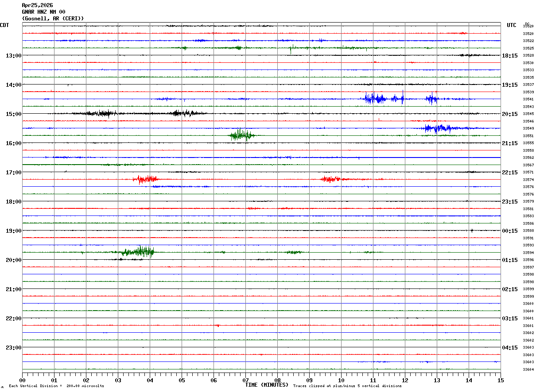Select minute tick label "03" on time axis
Viewport: 536px width, 392px height.
click(x=118, y=380)
